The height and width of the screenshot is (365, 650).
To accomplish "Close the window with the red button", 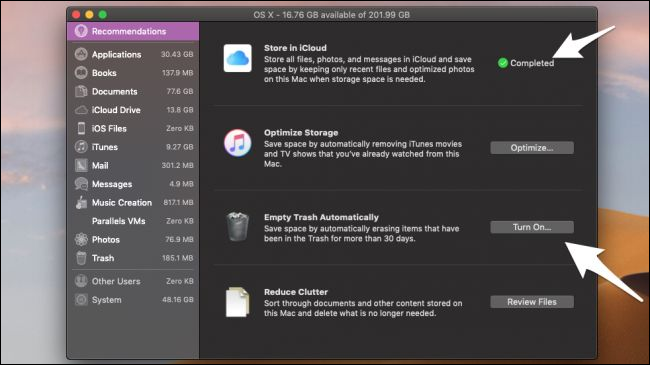I will pyautogui.click(x=76, y=15).
